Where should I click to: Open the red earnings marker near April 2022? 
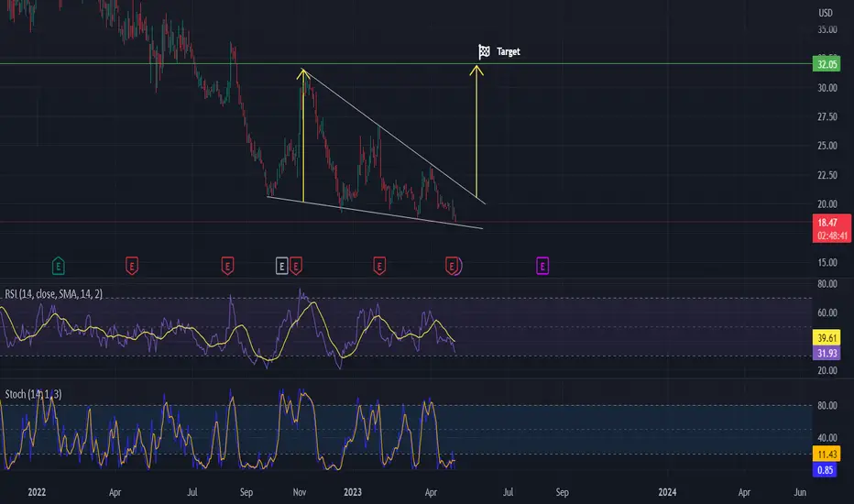(132, 266)
